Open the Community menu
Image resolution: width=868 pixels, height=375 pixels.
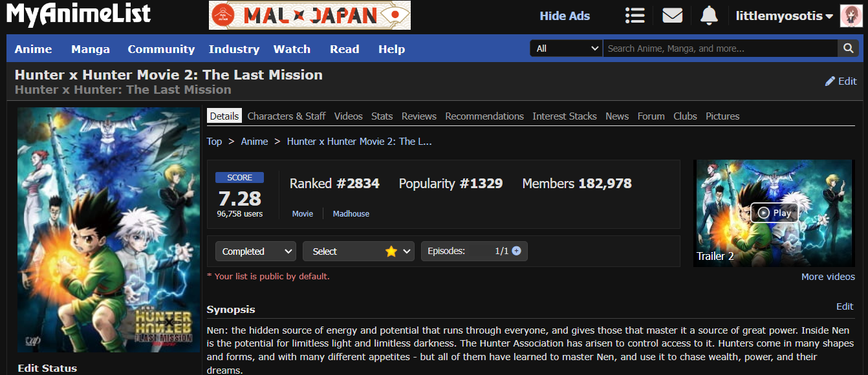(x=161, y=49)
